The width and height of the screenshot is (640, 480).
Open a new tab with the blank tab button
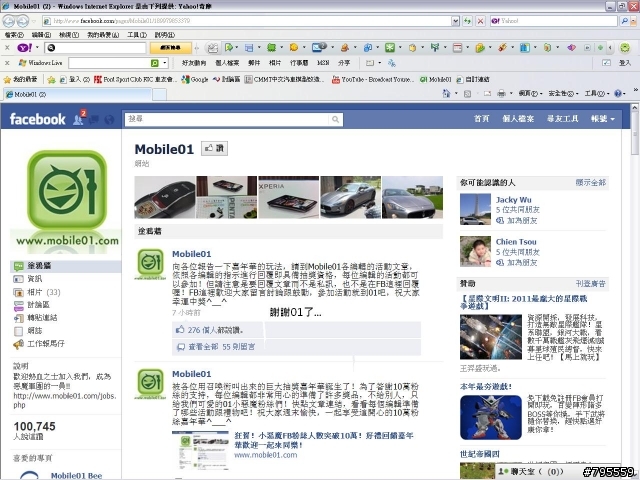click(159, 94)
